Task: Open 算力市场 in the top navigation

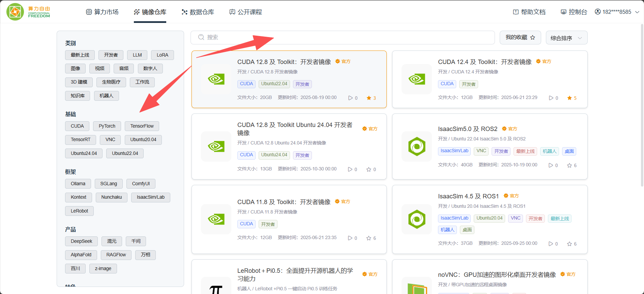Action: (x=102, y=12)
